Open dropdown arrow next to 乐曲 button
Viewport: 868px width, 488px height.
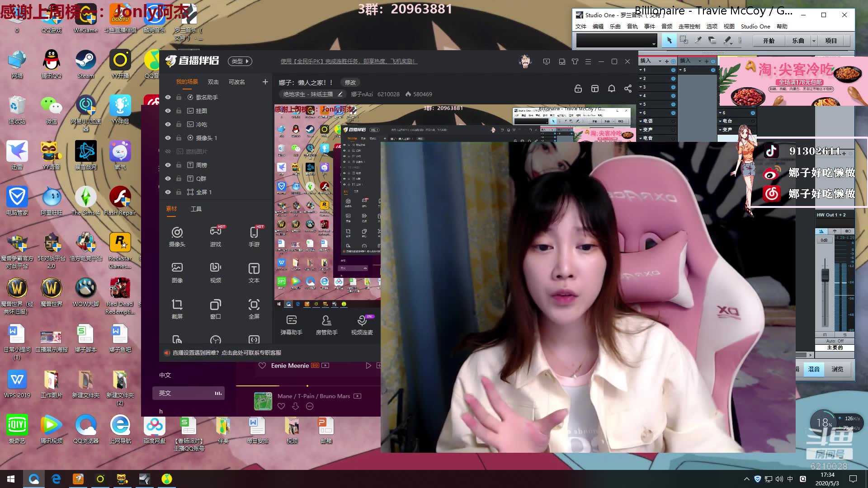(814, 41)
